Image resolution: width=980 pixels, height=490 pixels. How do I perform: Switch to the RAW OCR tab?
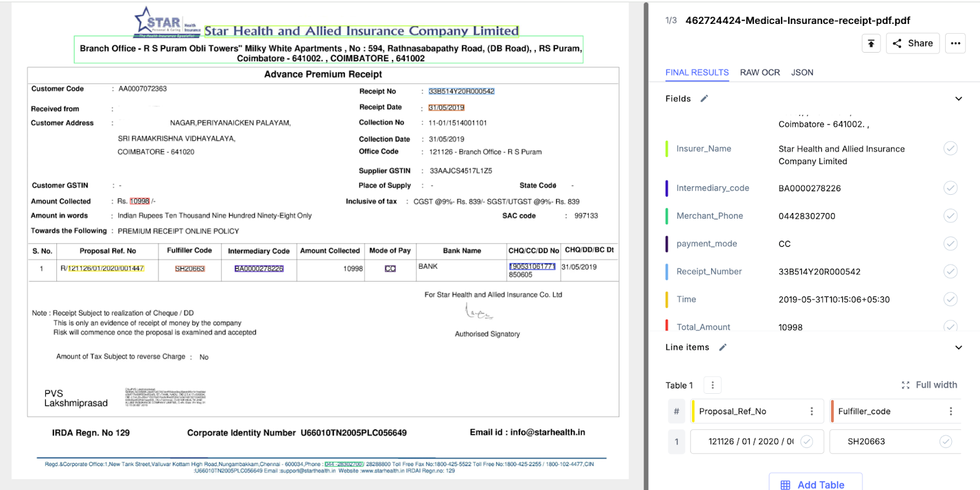point(760,72)
